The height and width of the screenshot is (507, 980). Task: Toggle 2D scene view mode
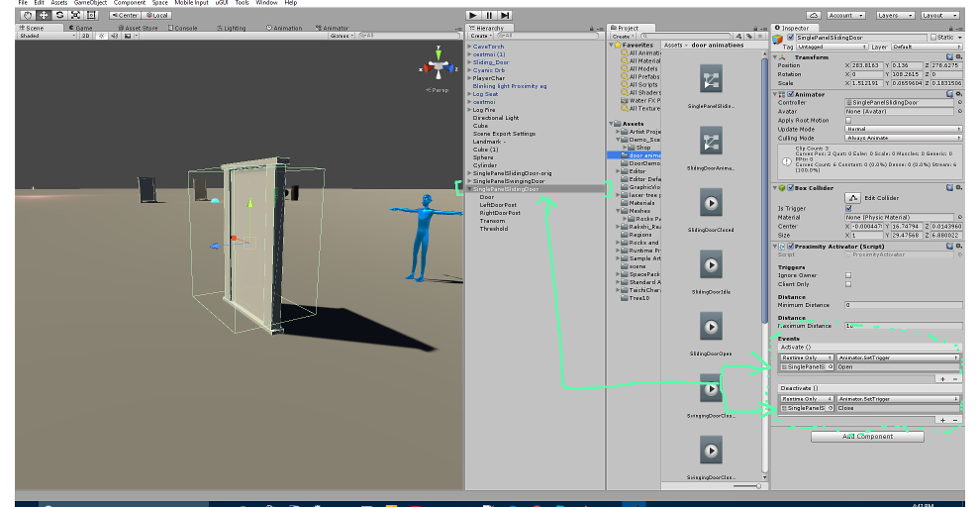[x=86, y=37]
